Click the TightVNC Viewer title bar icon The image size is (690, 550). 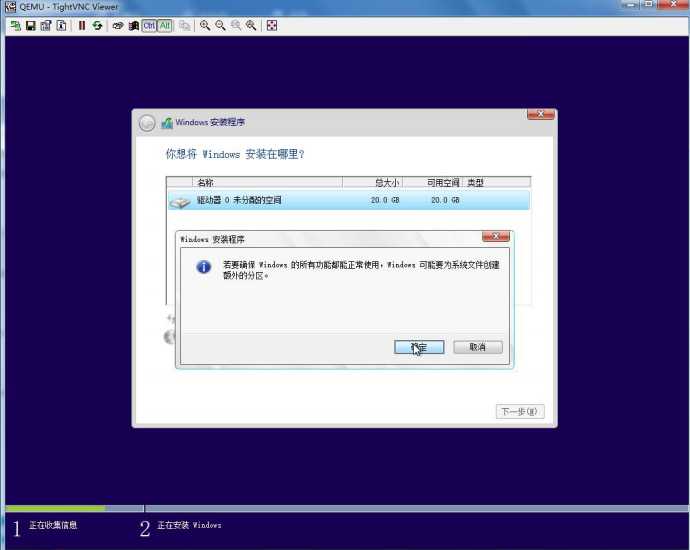10,7
